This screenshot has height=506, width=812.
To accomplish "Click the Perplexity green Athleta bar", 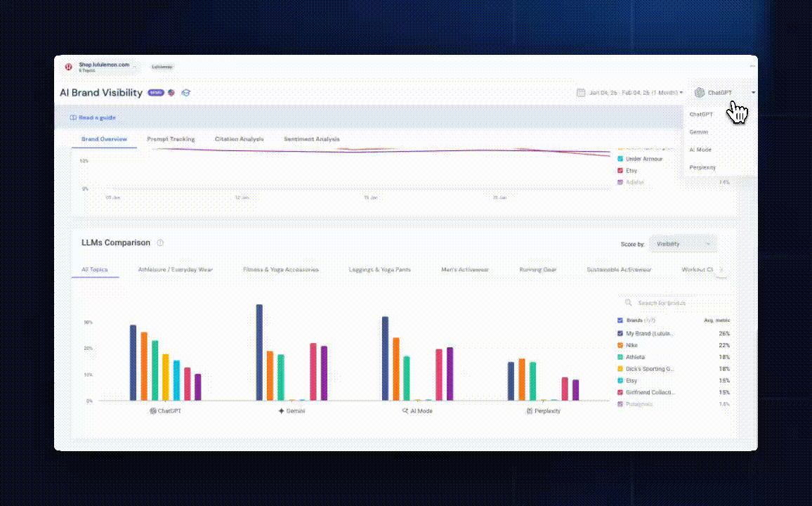I will click(x=533, y=381).
